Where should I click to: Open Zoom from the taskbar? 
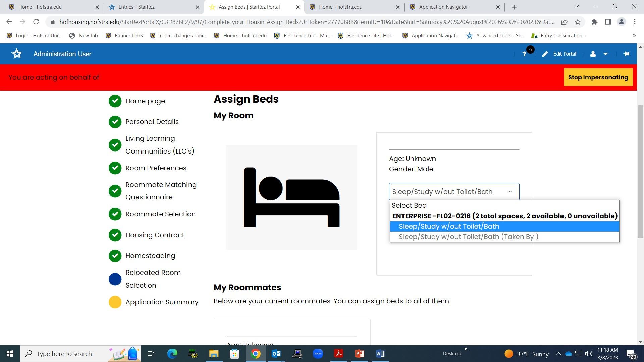coord(318,354)
